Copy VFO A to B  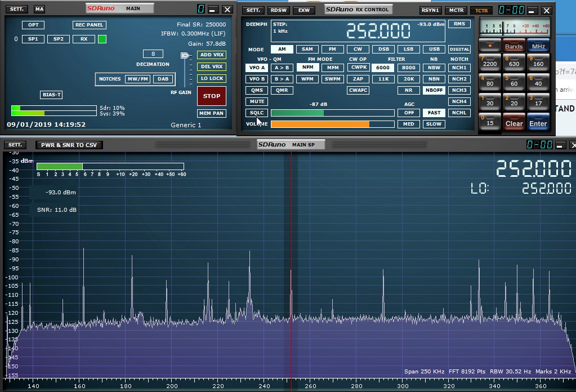coord(282,68)
